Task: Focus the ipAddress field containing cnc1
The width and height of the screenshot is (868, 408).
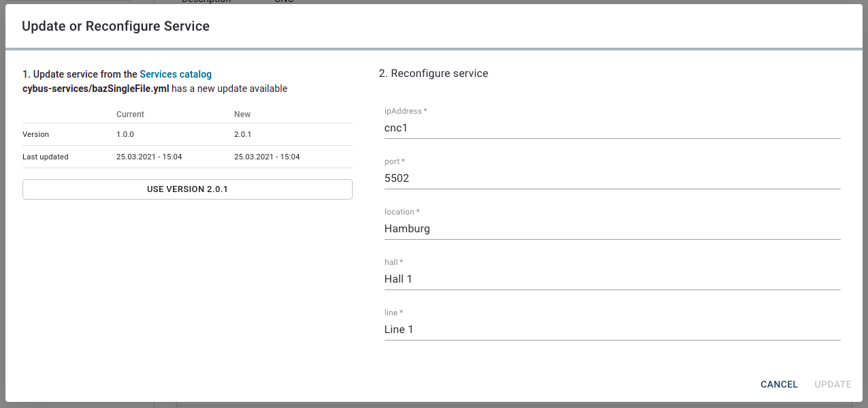Action: click(x=611, y=128)
